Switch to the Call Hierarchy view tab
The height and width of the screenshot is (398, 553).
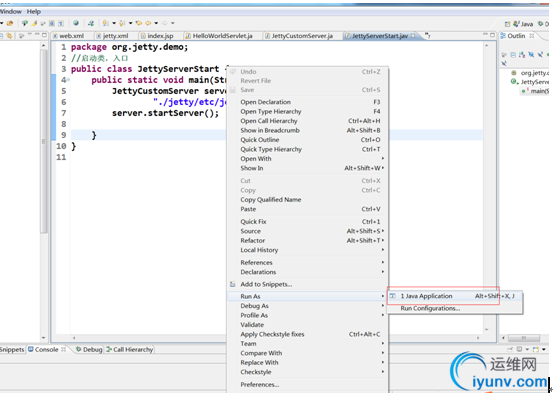point(130,349)
